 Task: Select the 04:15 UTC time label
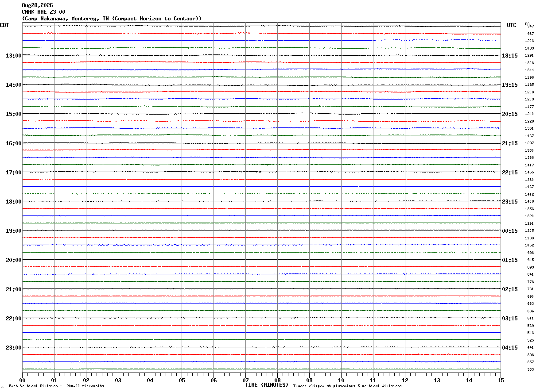coord(509,348)
